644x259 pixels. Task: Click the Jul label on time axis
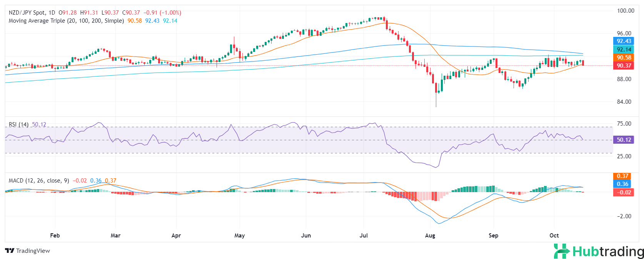click(364, 236)
